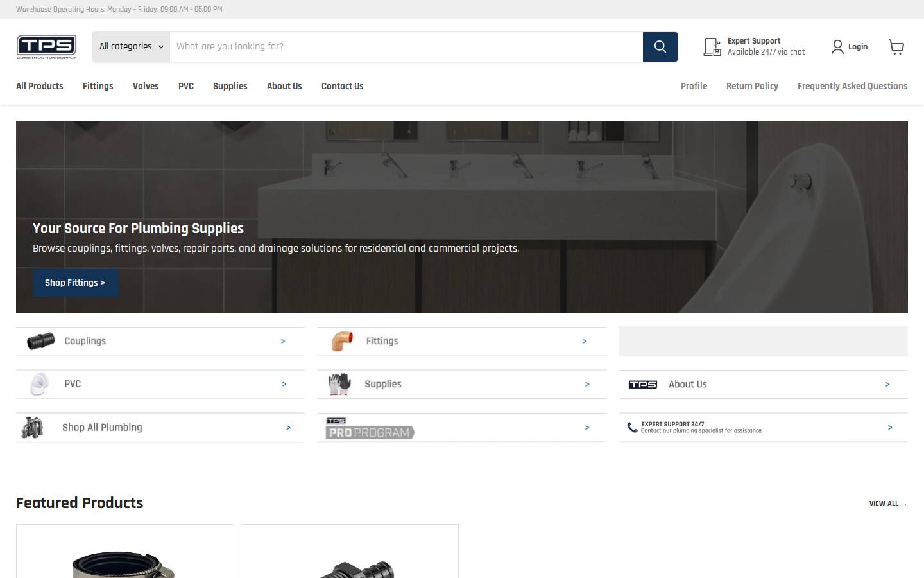Click the Featured Products heading
Screen dimensions: 924x578
click(80, 503)
